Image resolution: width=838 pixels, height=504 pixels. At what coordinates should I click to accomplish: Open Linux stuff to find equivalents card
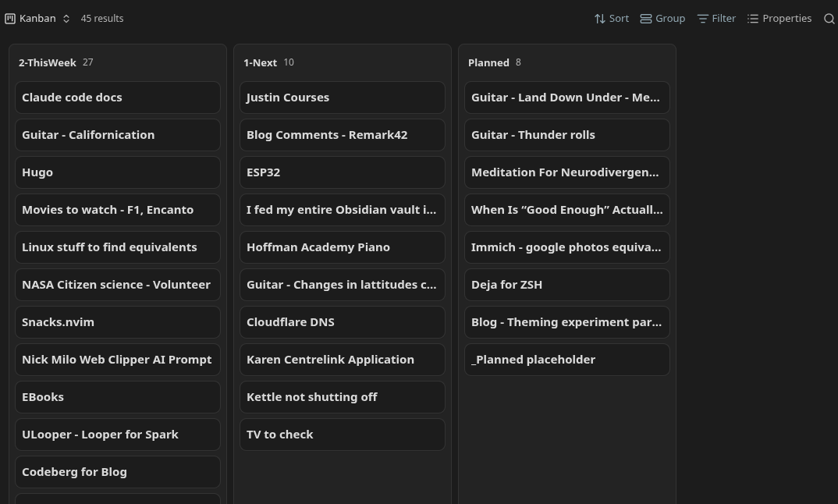coord(118,247)
